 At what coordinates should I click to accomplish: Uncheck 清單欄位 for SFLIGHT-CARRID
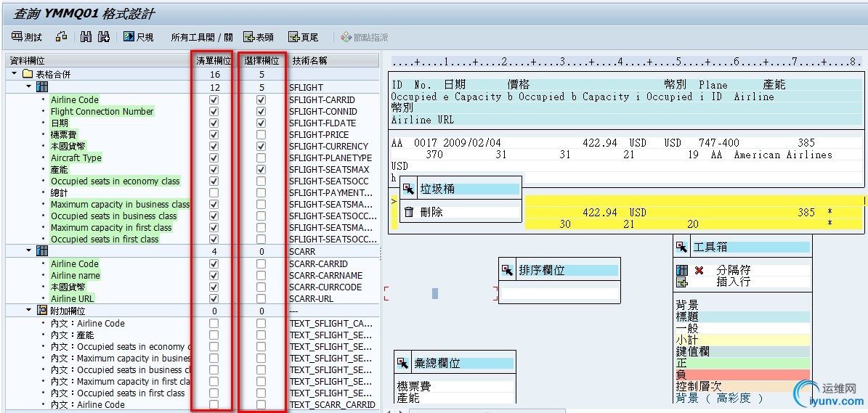pos(214,100)
